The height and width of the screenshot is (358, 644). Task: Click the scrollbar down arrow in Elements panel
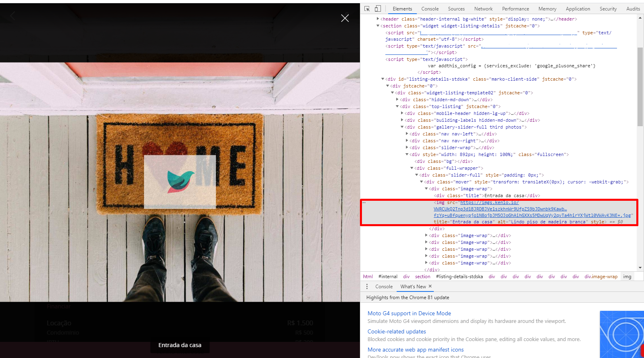tap(640, 268)
